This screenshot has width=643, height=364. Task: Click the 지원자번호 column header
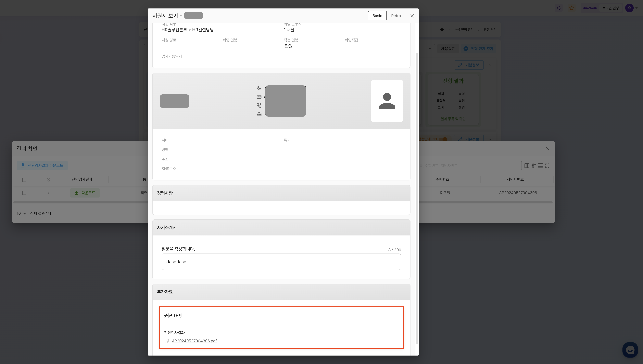[x=515, y=179]
